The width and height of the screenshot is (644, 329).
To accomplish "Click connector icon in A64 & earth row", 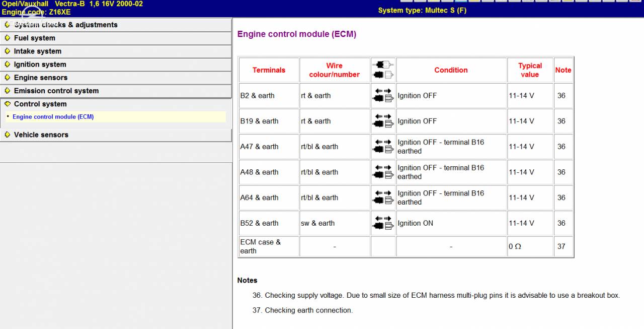I will [383, 198].
